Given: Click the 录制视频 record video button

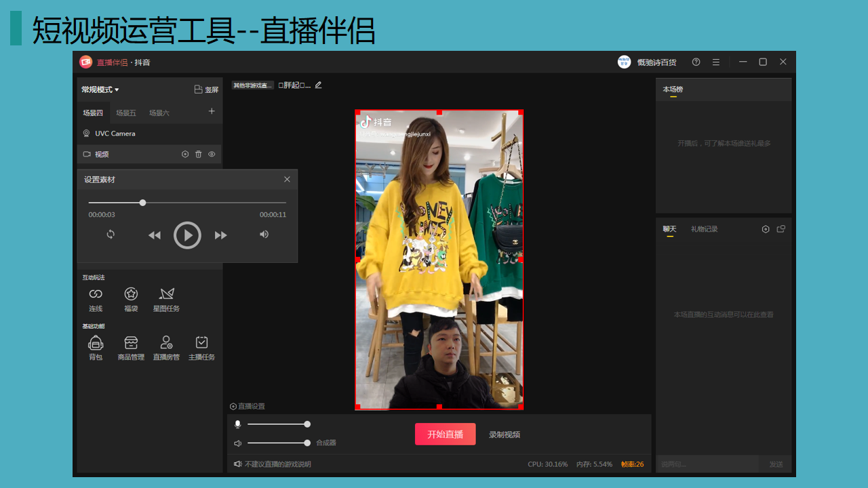Looking at the screenshot, I should (x=505, y=434).
